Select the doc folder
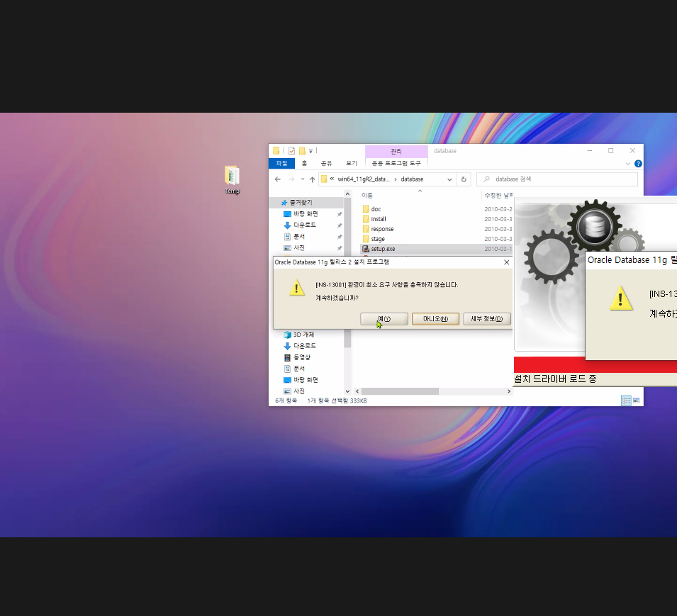The width and height of the screenshot is (677, 616). click(x=376, y=209)
